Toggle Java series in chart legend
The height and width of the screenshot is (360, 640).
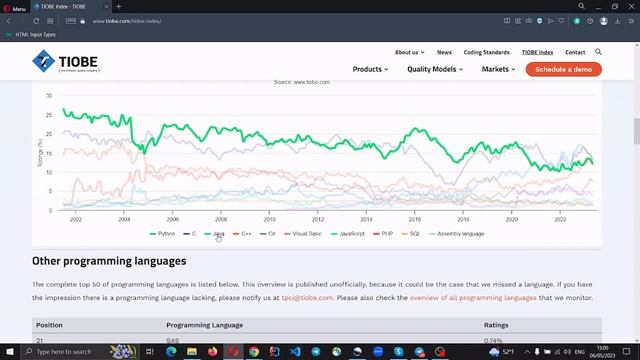[x=214, y=234]
